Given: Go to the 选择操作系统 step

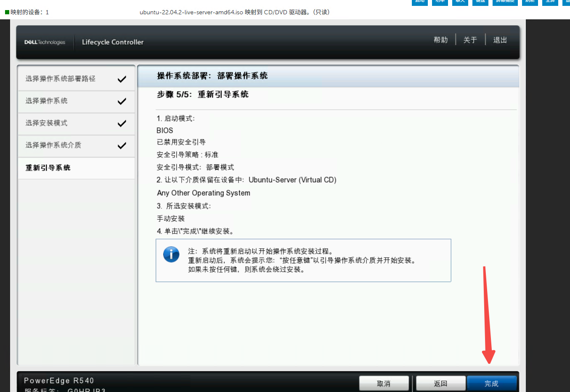Looking at the screenshot, I should (46, 101).
